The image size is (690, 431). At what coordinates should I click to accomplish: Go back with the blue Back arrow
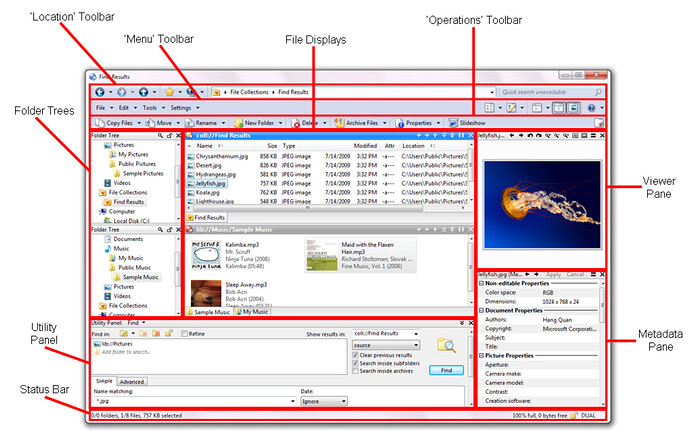coord(100,92)
